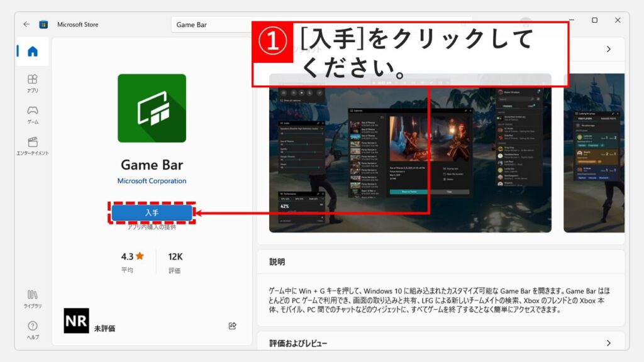644x362 pixels.
Task: Click the アプリ内購入の提供 text
Action: pyautogui.click(x=152, y=227)
